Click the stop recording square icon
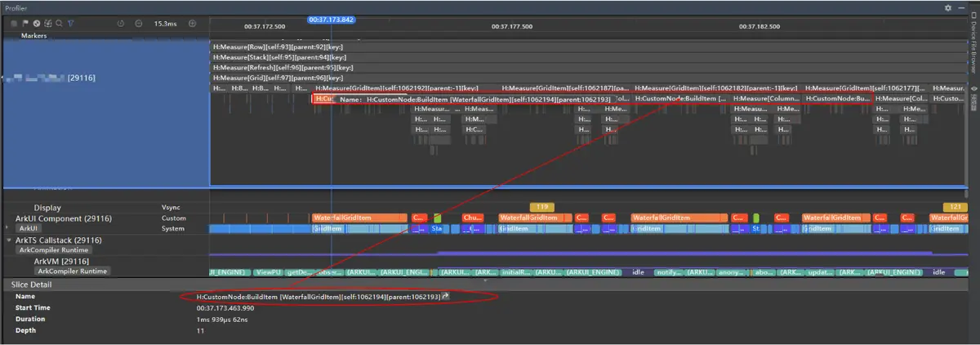This screenshot has height=345, width=980. click(14, 24)
